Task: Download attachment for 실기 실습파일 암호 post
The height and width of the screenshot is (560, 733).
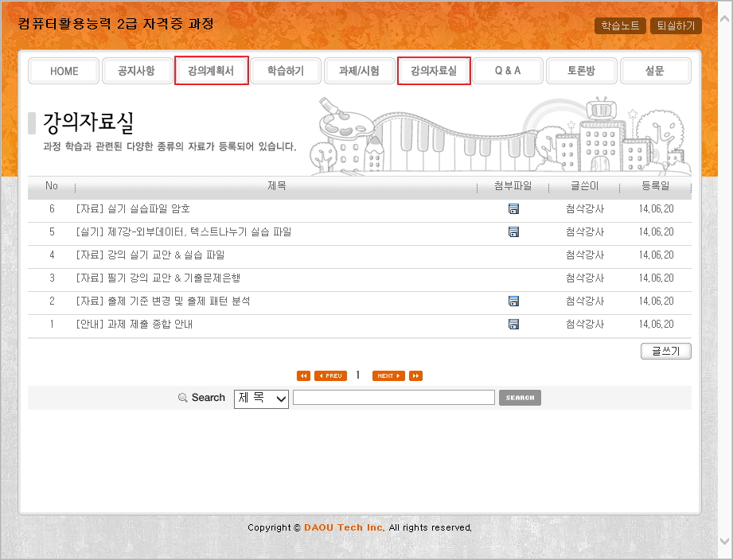Action: click(513, 208)
